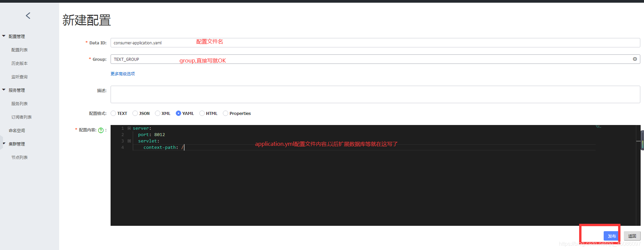The width and height of the screenshot is (644, 250).
Task: Select the TEXT format radio button
Action: point(113,113)
